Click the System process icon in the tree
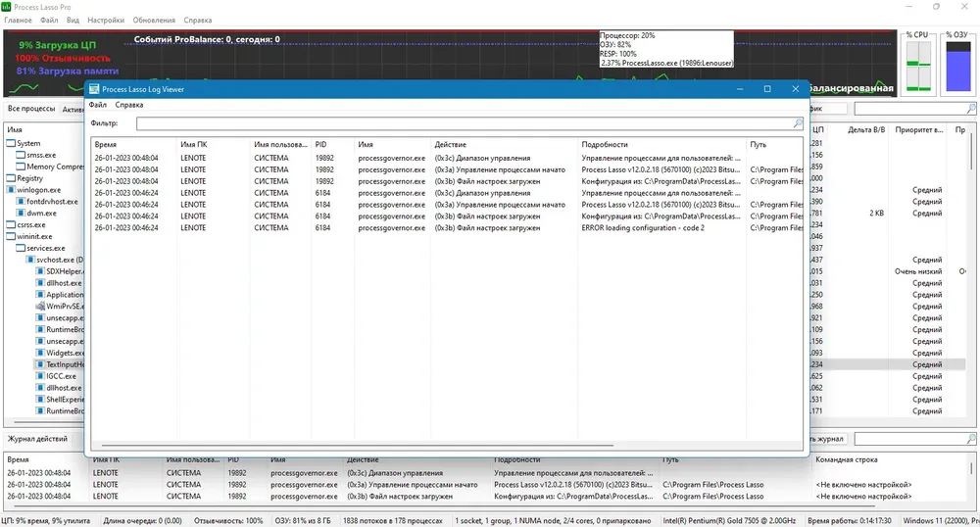This screenshot has width=980, height=527. 11,143
